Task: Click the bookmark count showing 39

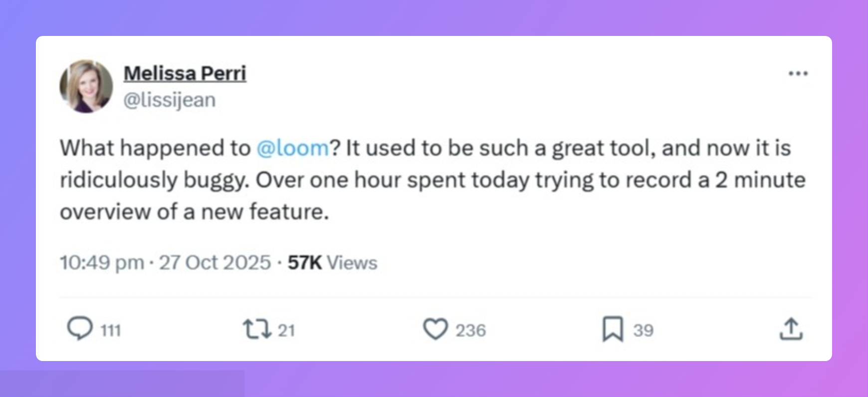Action: point(644,330)
